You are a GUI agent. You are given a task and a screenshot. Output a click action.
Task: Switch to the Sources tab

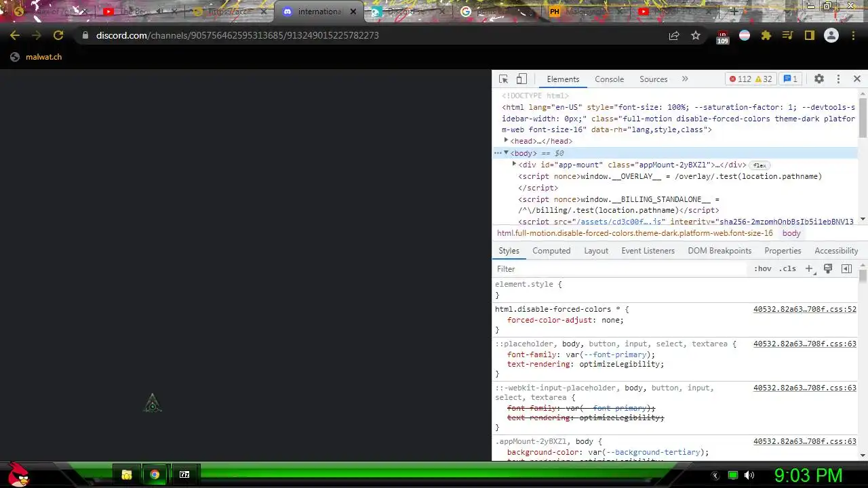[654, 79]
